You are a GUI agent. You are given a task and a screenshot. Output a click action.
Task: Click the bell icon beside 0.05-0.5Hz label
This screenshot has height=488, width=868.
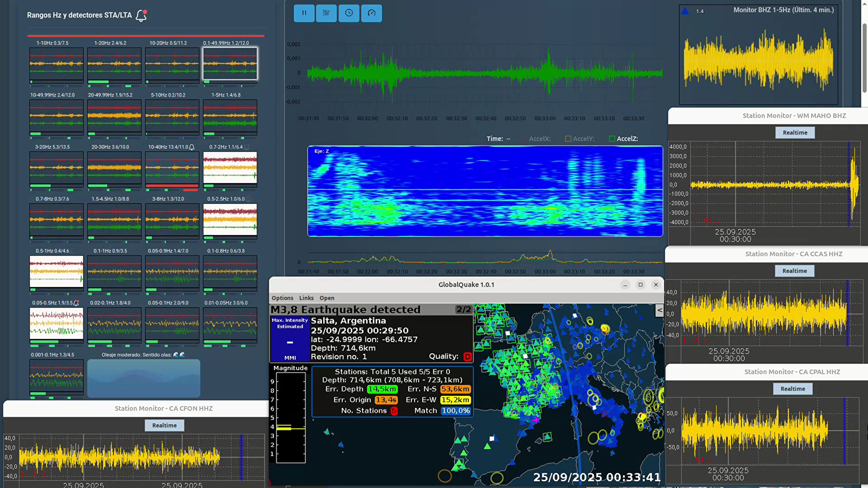click(x=76, y=303)
